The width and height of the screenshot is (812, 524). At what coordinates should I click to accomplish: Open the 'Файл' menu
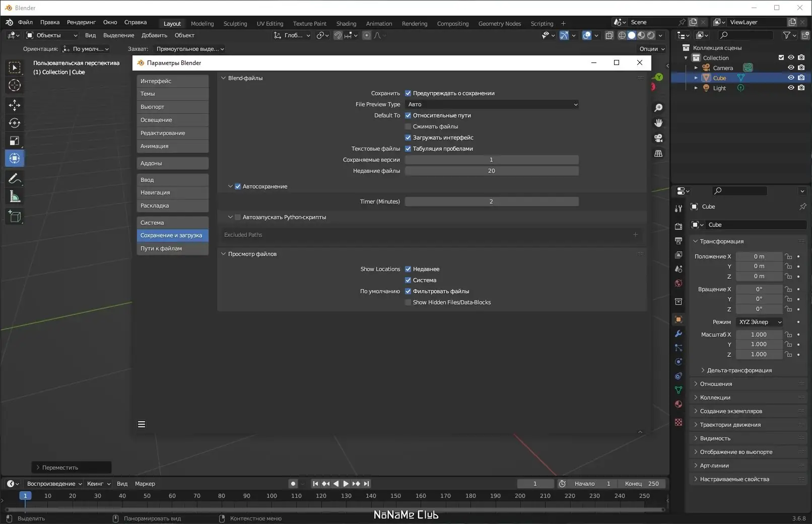[x=25, y=22]
